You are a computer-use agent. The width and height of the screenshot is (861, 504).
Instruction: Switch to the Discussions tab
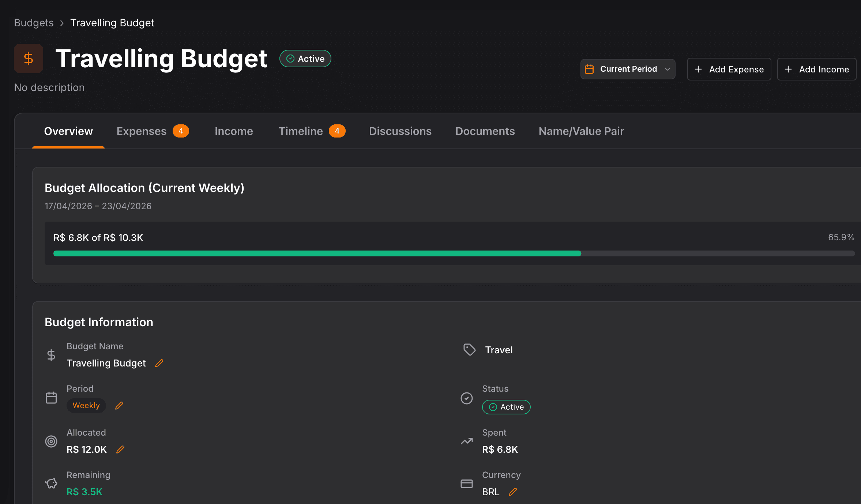click(400, 131)
